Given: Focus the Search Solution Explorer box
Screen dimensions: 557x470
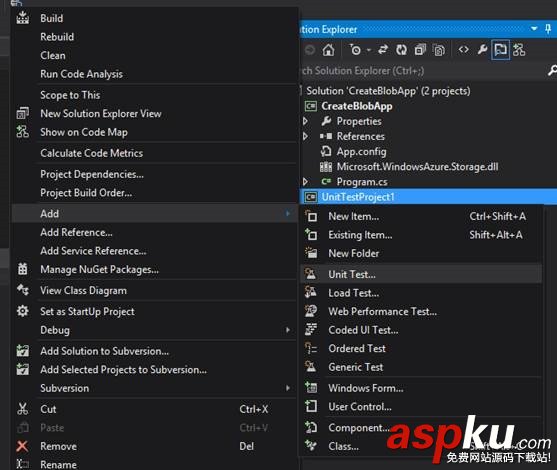Looking at the screenshot, I should (x=423, y=71).
